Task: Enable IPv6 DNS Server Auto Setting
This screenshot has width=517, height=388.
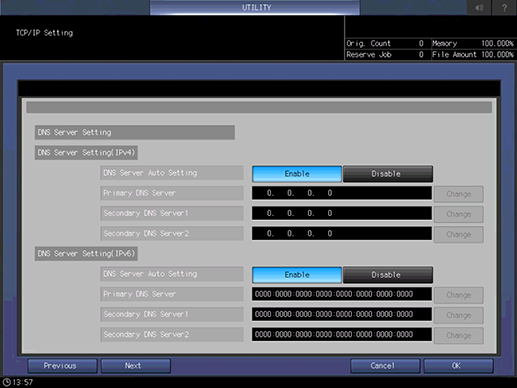Action: pyautogui.click(x=297, y=275)
